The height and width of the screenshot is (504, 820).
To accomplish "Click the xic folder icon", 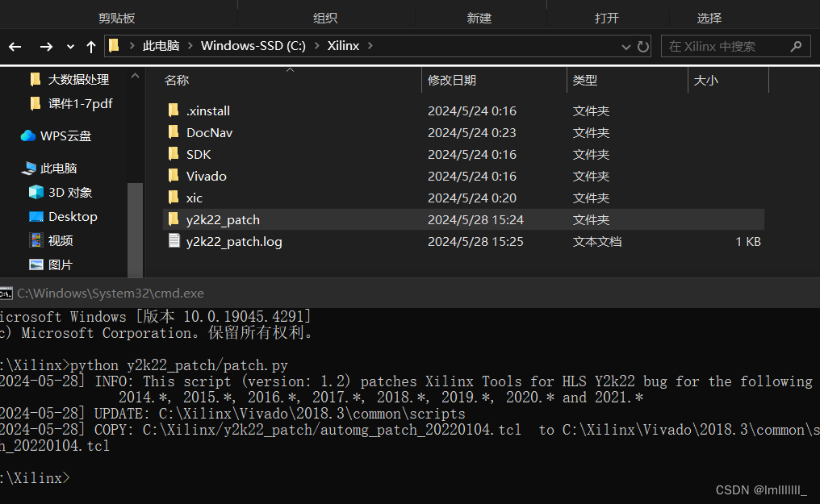I will (x=174, y=198).
